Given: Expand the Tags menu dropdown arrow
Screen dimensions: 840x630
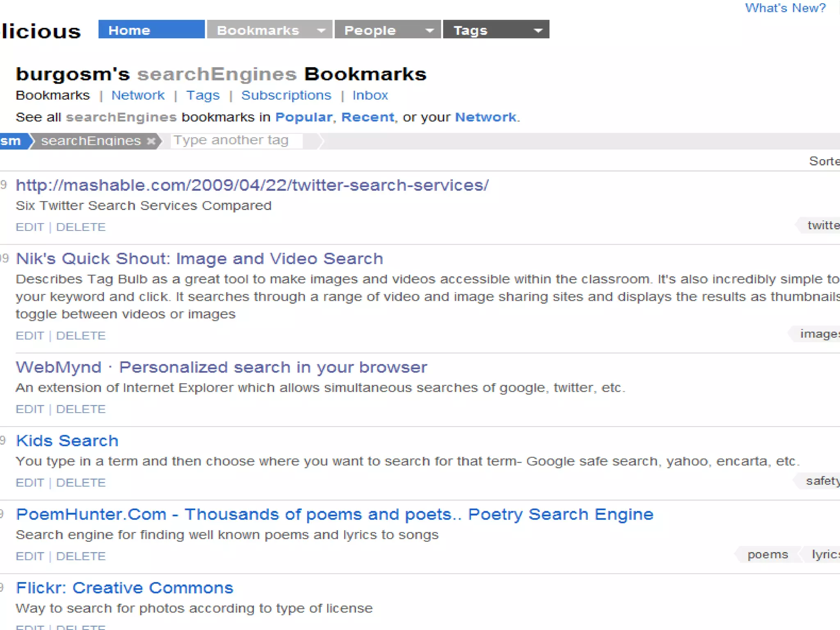Looking at the screenshot, I should click(x=538, y=30).
